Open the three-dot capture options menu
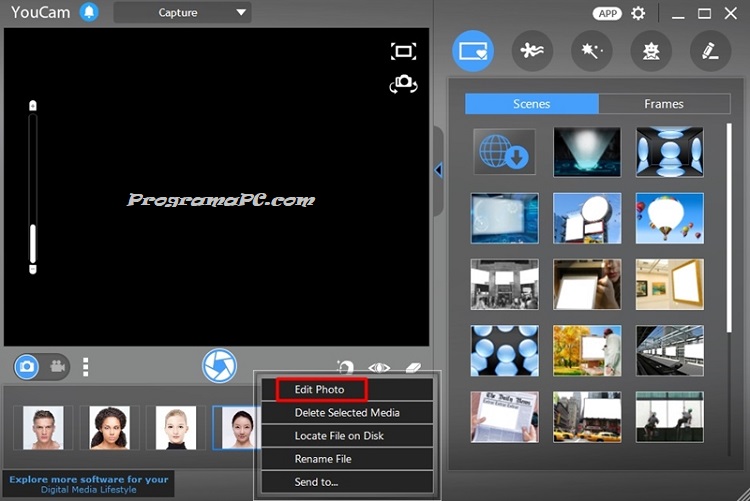The width and height of the screenshot is (750, 501). [x=85, y=367]
